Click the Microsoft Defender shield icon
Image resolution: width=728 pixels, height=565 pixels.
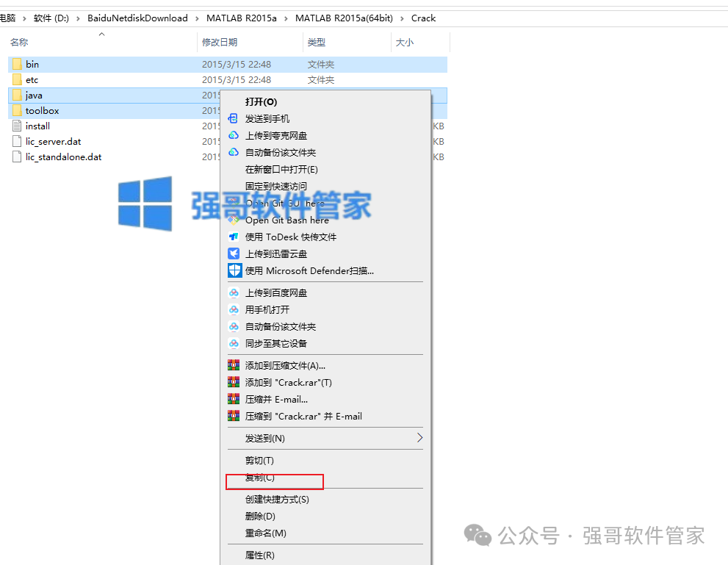tap(235, 270)
